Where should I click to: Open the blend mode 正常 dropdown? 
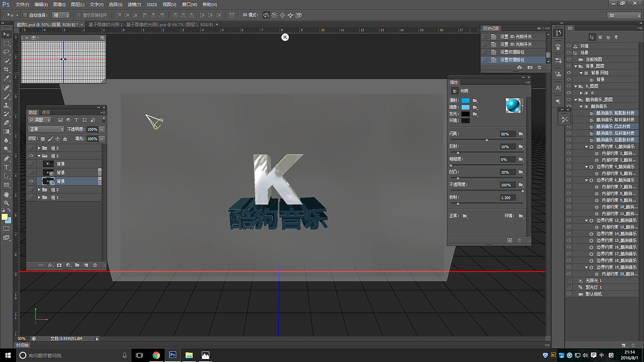[x=46, y=129]
